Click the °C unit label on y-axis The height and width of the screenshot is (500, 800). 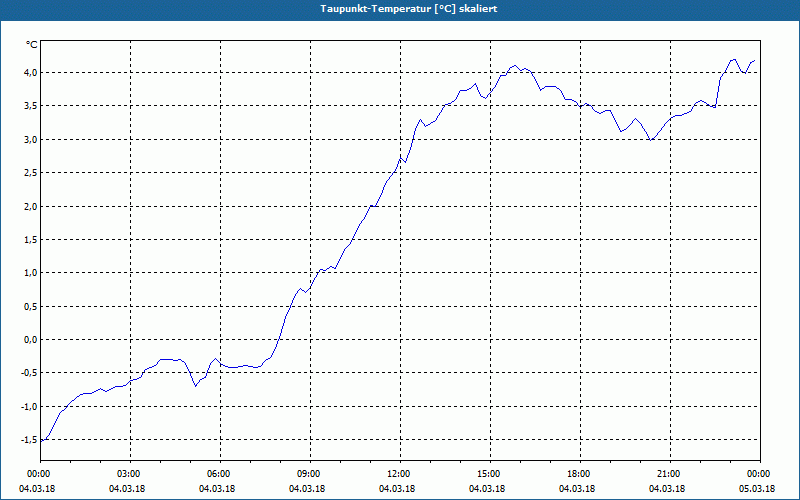click(x=32, y=45)
